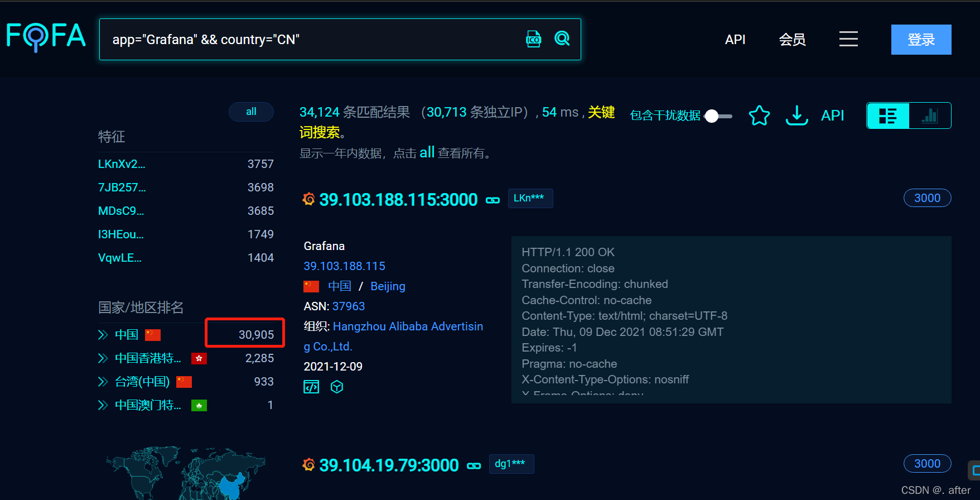This screenshot has height=500, width=980.
Task: Click the FOFA logo
Action: tap(46, 37)
